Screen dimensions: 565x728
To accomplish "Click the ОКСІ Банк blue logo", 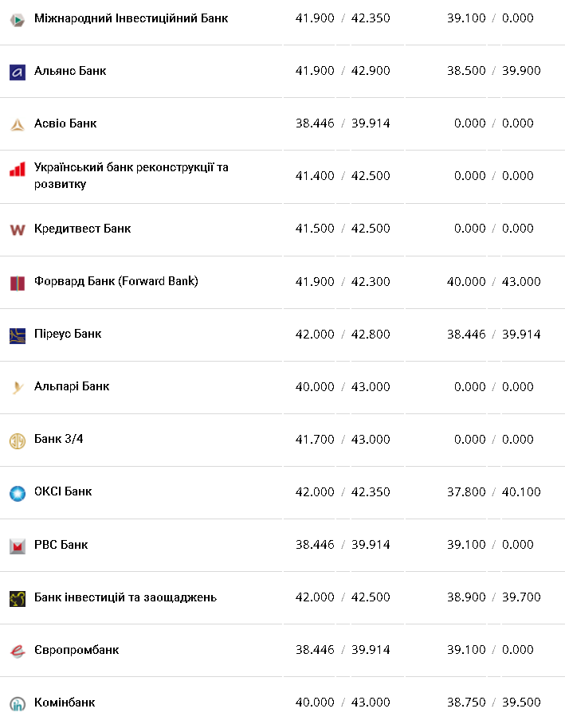I will tap(18, 493).
